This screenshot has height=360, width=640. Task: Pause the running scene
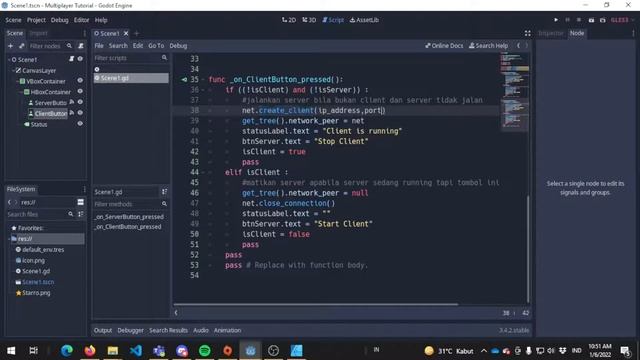point(567,20)
